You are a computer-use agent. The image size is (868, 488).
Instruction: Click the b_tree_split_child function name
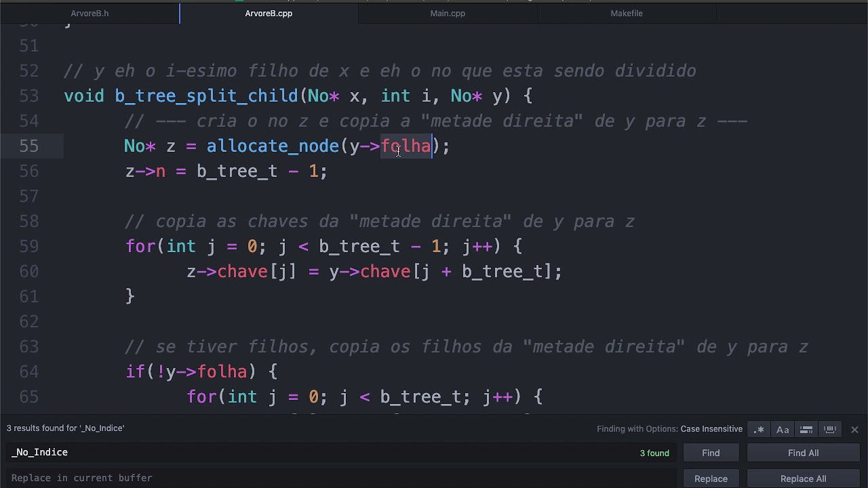click(206, 96)
